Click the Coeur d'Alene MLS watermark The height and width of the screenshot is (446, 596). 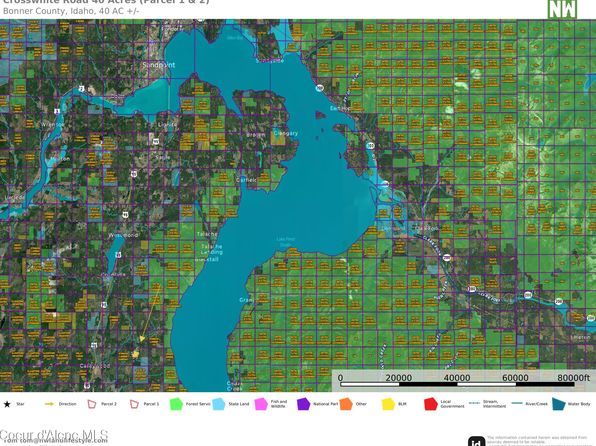tap(54, 435)
